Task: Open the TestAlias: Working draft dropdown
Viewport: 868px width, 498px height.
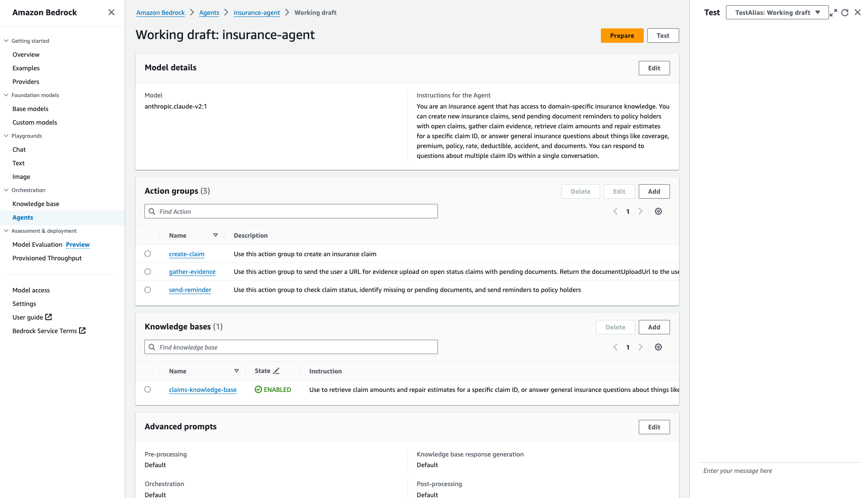Action: pos(776,12)
